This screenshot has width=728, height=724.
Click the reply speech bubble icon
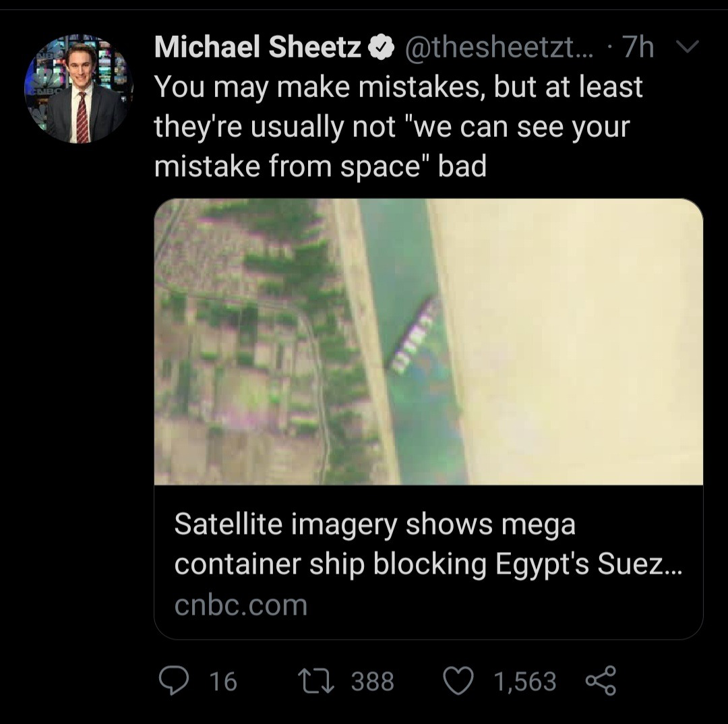tap(177, 681)
